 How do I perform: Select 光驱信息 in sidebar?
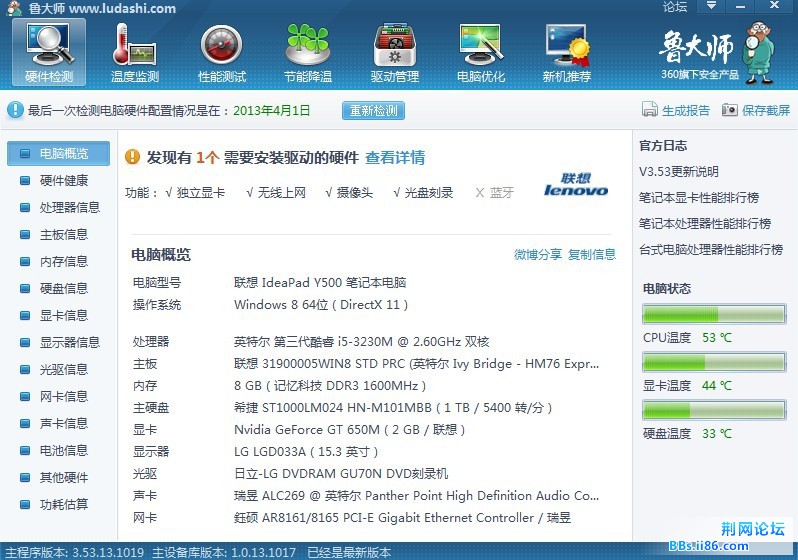coord(59,369)
